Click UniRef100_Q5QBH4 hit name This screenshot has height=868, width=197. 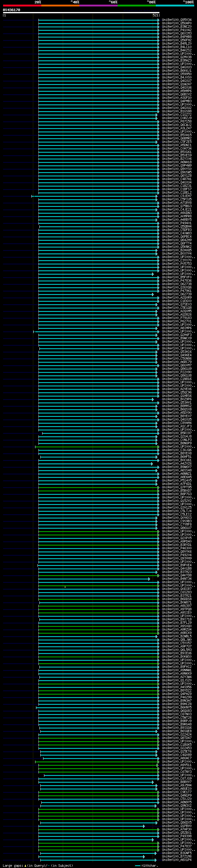click(176, 226)
